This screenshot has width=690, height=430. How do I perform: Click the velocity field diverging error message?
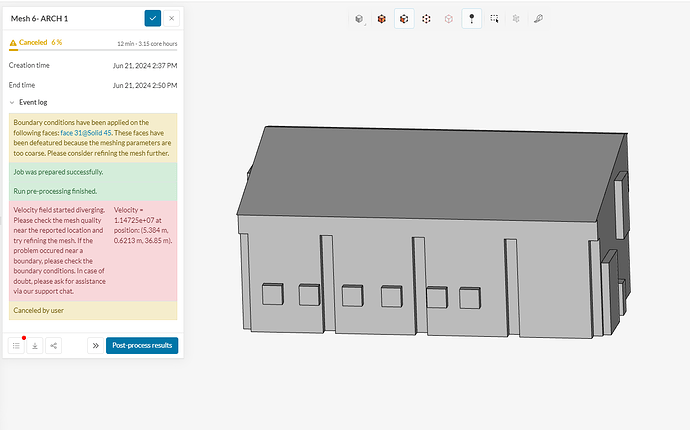click(59, 250)
